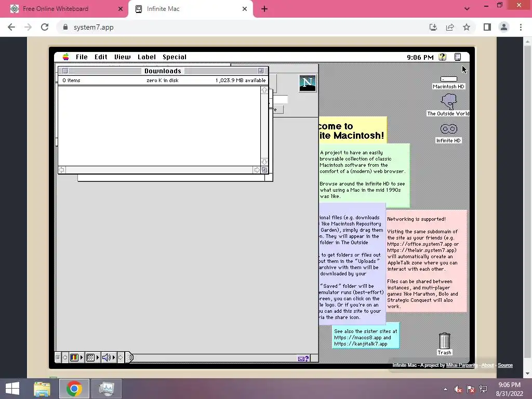532x399 pixels.
Task: Open a new browser tab
Action: 264,9
